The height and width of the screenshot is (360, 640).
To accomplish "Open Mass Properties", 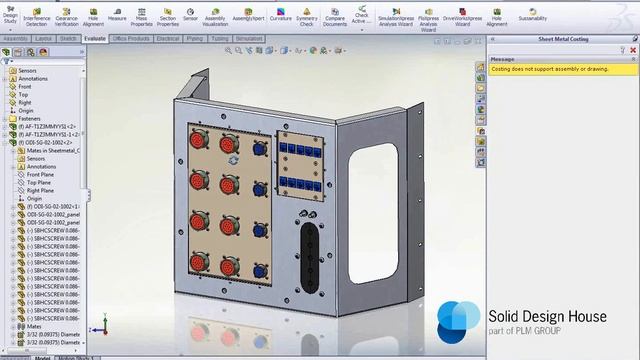I will (x=142, y=18).
